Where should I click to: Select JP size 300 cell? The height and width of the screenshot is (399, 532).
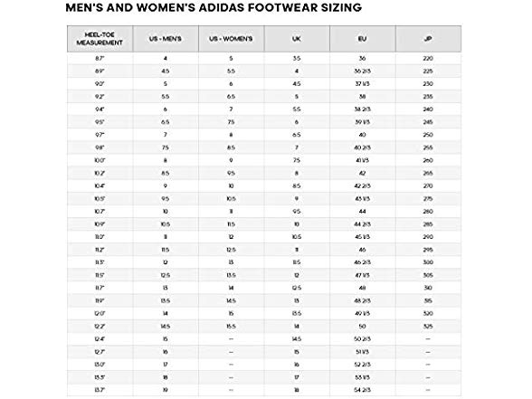(x=428, y=262)
